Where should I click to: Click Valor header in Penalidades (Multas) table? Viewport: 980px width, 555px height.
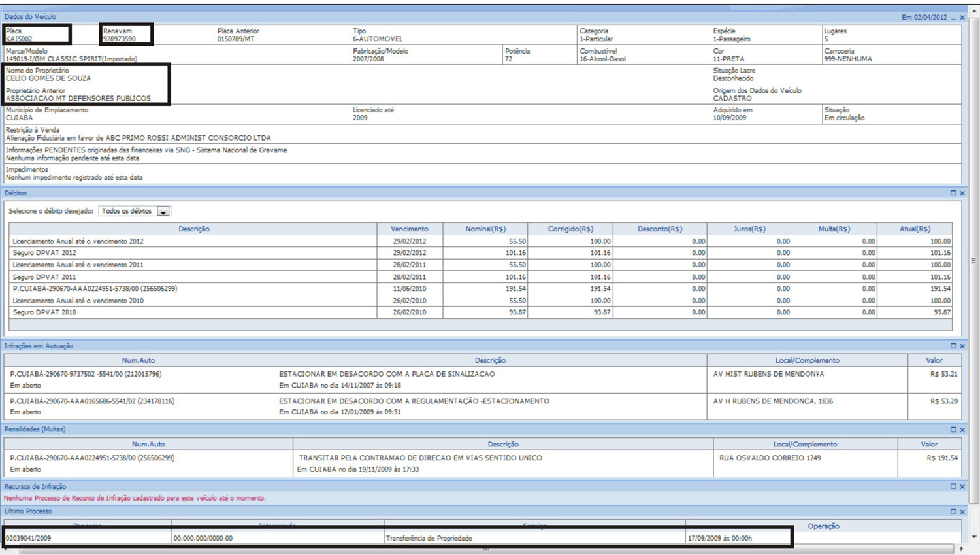pos(929,444)
